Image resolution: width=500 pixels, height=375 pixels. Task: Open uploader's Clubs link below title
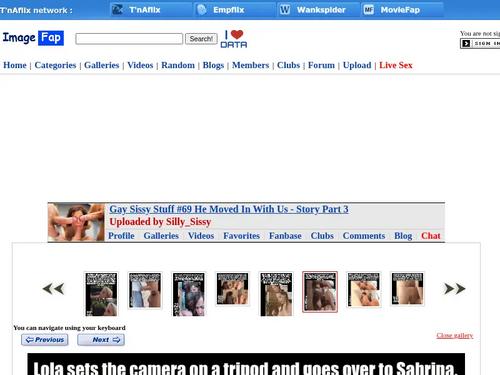coord(322,236)
